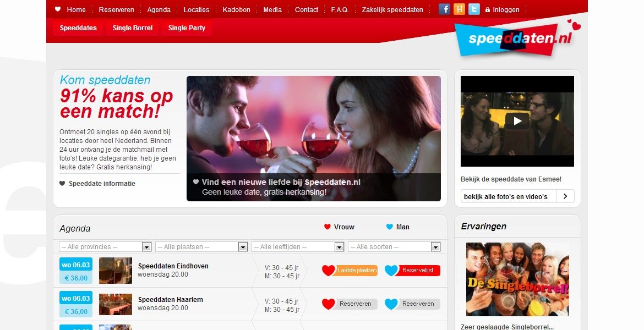Click the Speeddaten Haarlem venue thumbnail
This screenshot has width=644, height=330.
tap(116, 304)
